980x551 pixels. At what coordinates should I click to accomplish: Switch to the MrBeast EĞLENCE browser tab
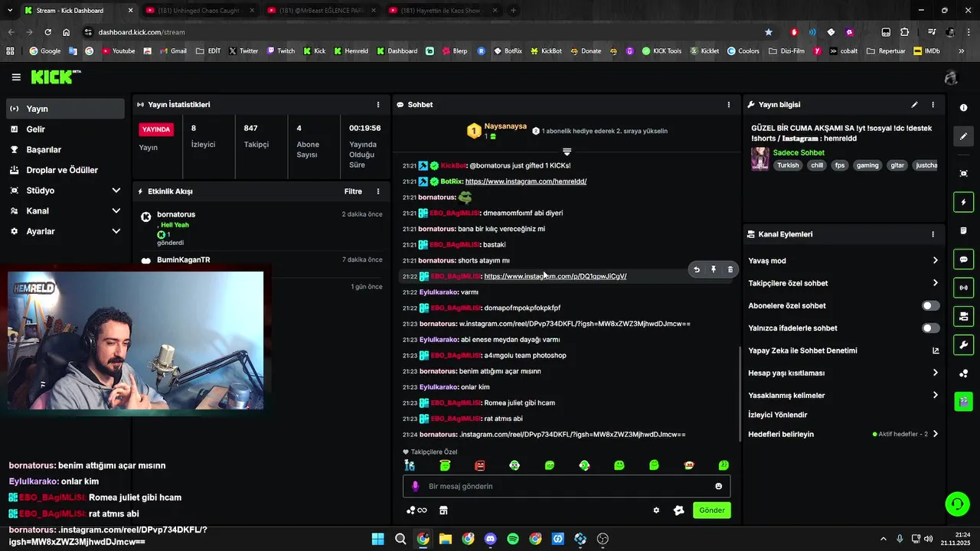tap(320, 11)
